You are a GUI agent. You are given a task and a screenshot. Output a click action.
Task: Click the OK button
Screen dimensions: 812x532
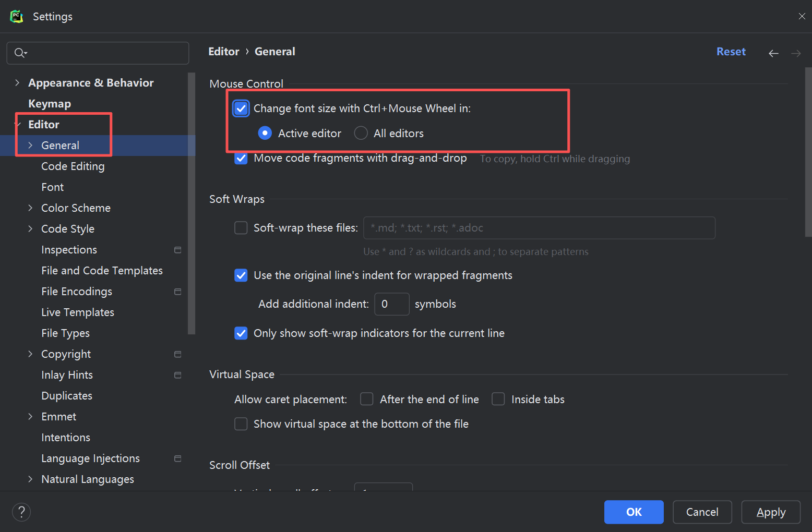(634, 512)
